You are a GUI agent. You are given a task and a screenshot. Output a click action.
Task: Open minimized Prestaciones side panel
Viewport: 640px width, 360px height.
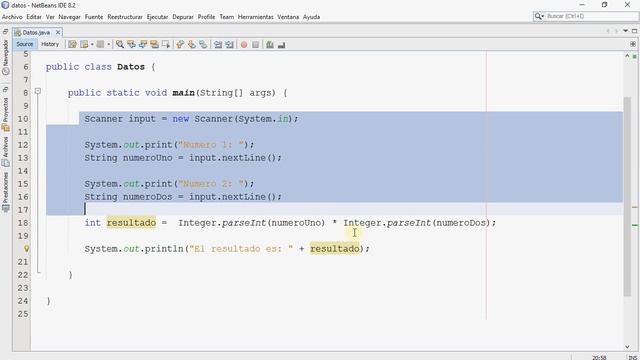6,192
